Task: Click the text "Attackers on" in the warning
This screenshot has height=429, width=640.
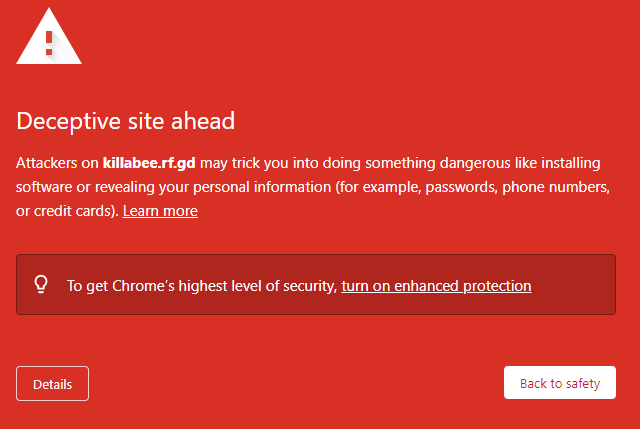Action: point(57,163)
